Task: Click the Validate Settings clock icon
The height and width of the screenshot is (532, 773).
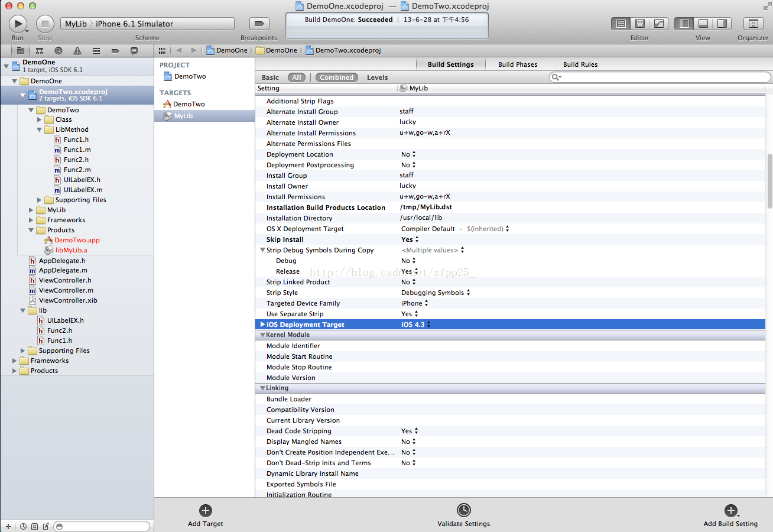Action: tap(464, 510)
